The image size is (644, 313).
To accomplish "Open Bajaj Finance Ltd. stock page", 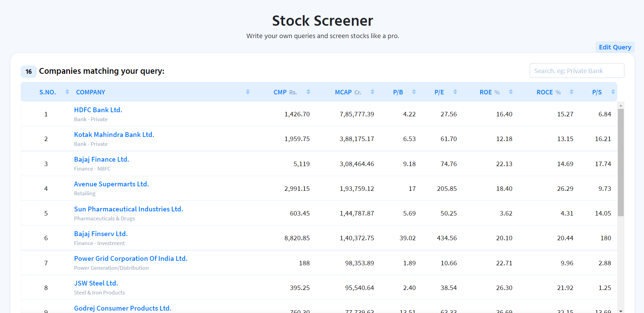I will click(x=102, y=159).
